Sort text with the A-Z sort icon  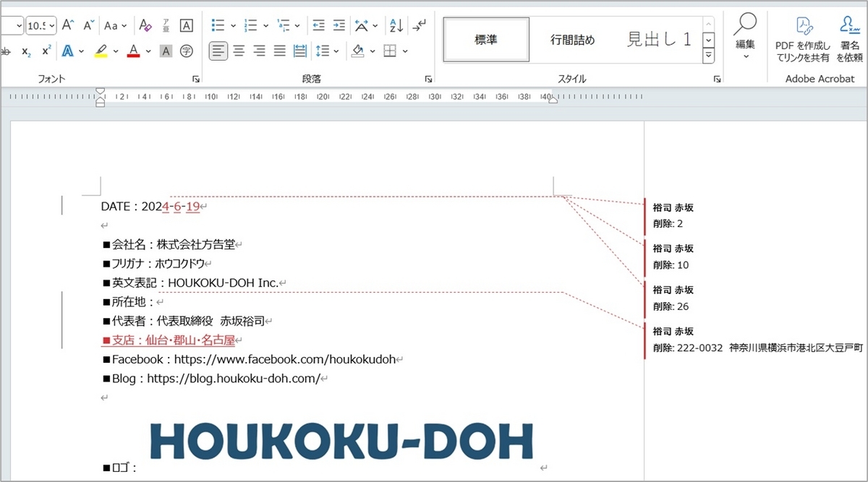coord(396,25)
